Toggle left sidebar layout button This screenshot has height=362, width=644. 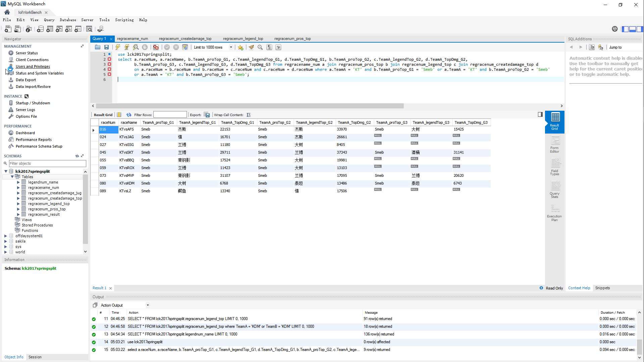tap(625, 29)
